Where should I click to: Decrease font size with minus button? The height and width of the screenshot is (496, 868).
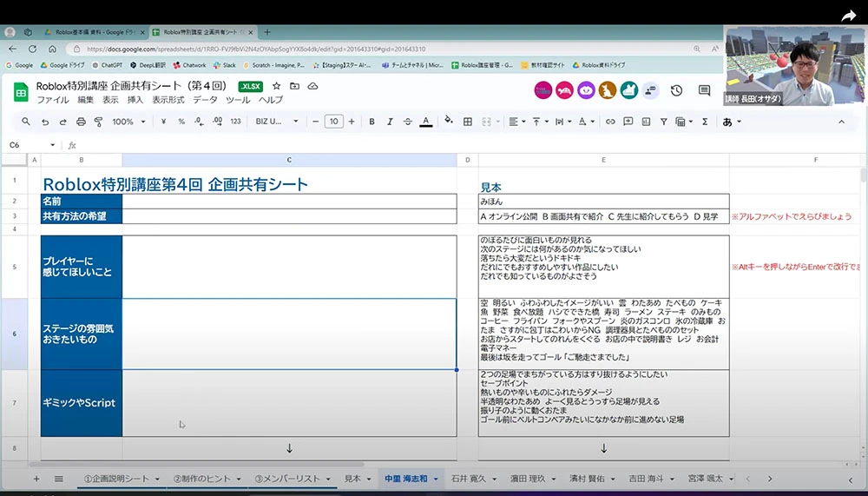(316, 122)
